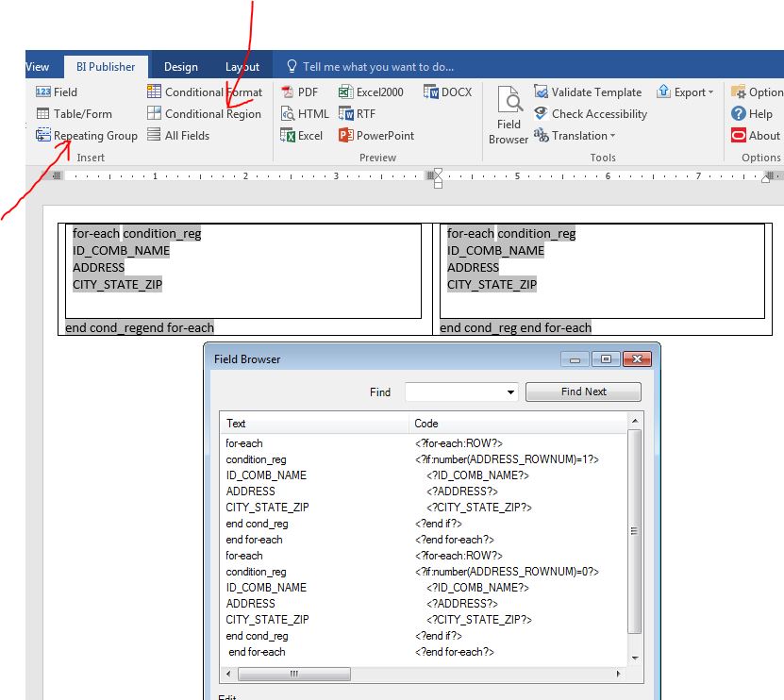Open the Table/Form insert tool
This screenshot has height=700, width=784.
[74, 114]
